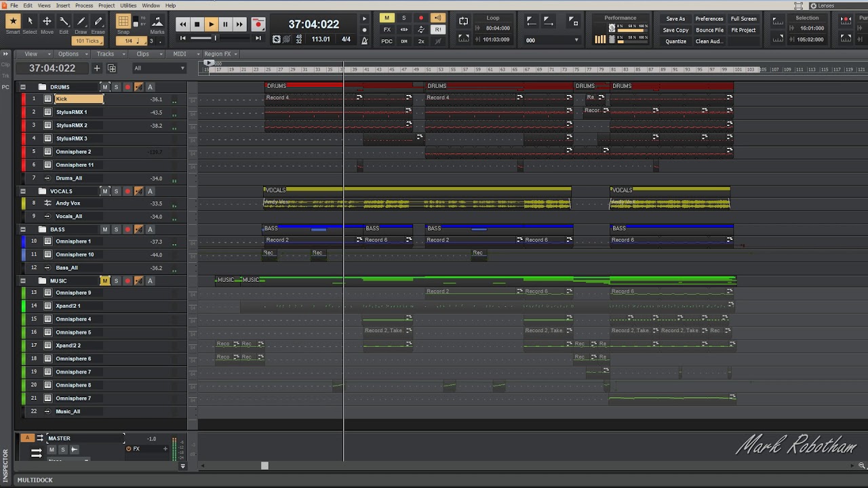
Task: Open the All track filter dropdown
Action: 159,68
